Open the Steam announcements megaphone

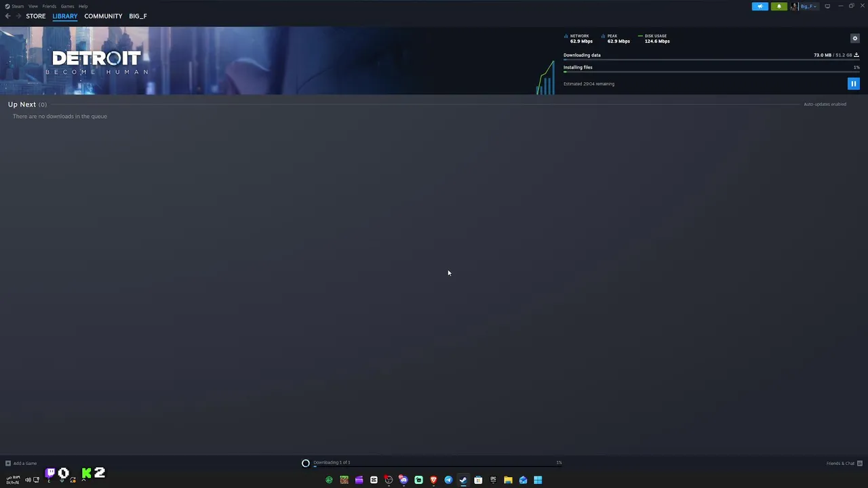[760, 6]
